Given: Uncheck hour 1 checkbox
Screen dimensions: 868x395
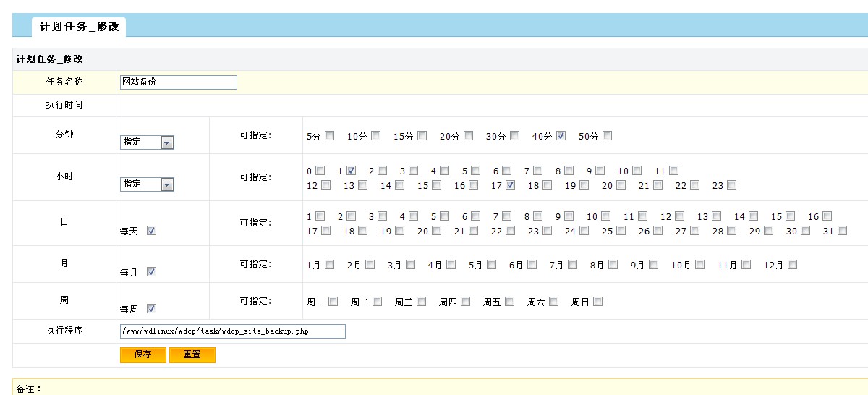Looking at the screenshot, I should pos(351,171).
